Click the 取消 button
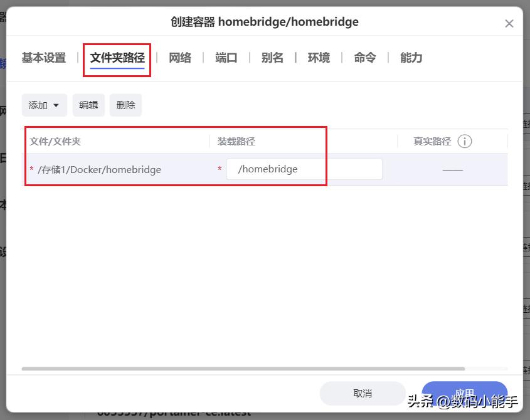 [363, 393]
